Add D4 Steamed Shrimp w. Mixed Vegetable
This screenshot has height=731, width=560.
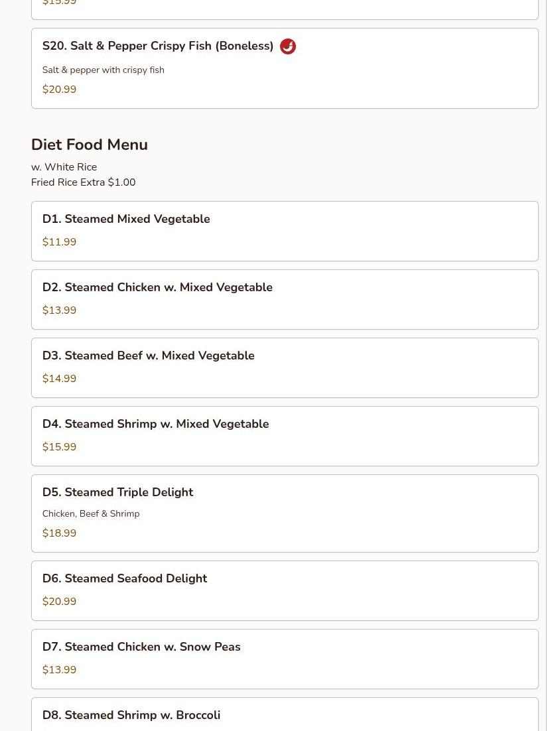pos(155,425)
